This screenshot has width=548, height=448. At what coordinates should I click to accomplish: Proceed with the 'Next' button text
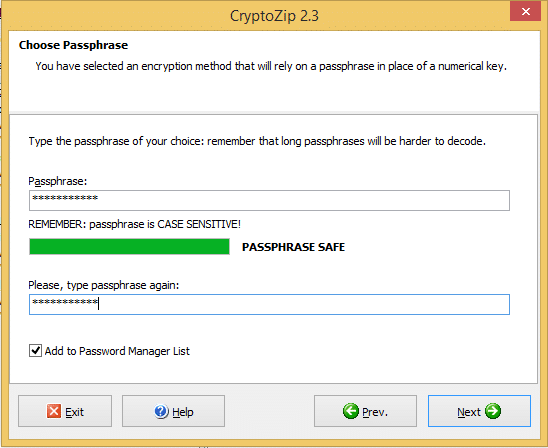pos(469,412)
